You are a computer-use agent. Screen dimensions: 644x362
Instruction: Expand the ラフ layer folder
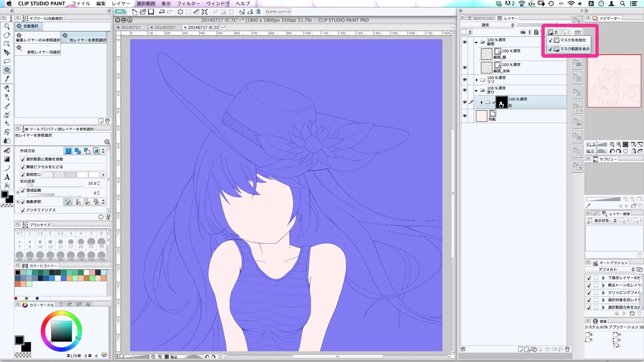(x=477, y=80)
